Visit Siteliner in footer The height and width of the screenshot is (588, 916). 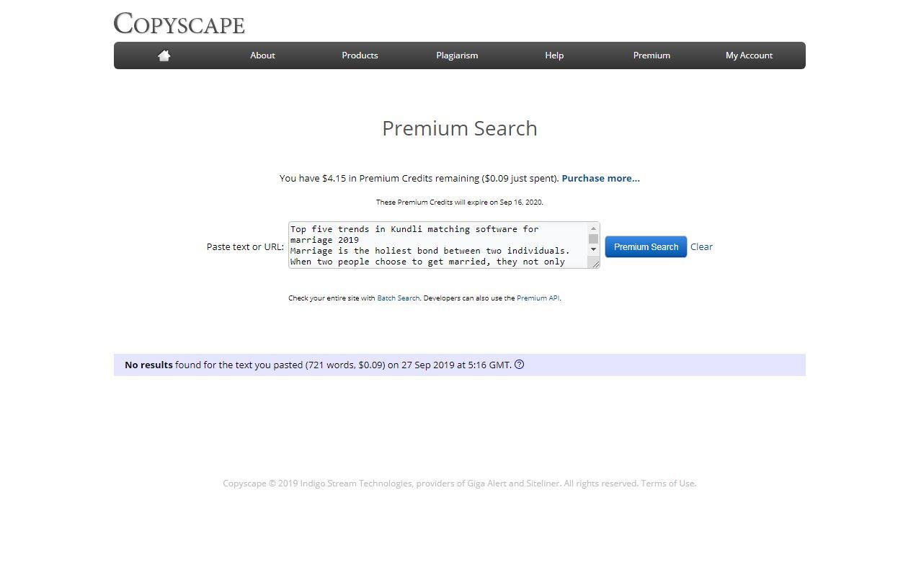[x=543, y=484]
